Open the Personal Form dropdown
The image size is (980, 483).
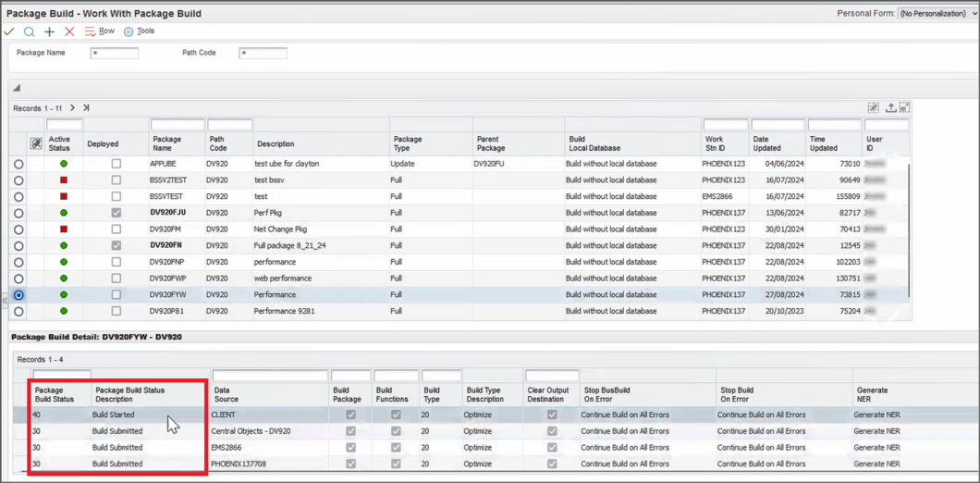coord(937,13)
